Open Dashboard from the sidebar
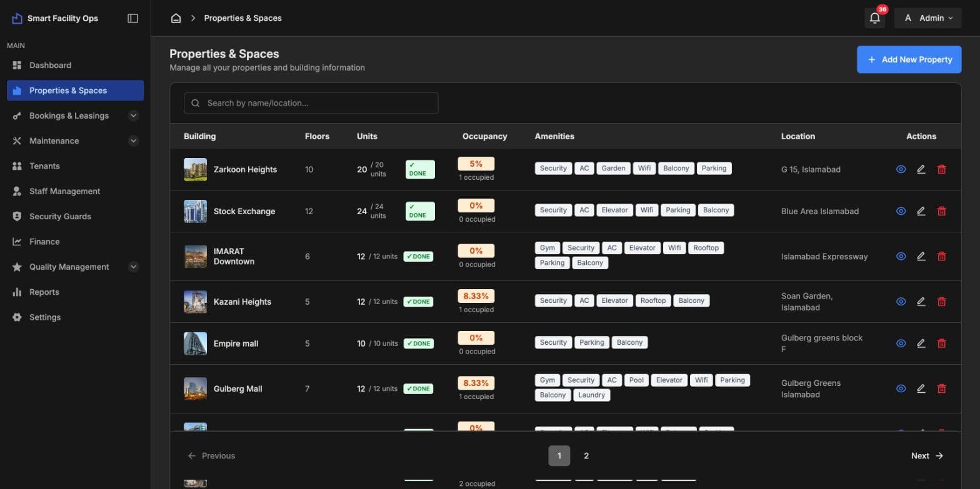Screen dimensions: 980x489 pyautogui.click(x=75, y=65)
